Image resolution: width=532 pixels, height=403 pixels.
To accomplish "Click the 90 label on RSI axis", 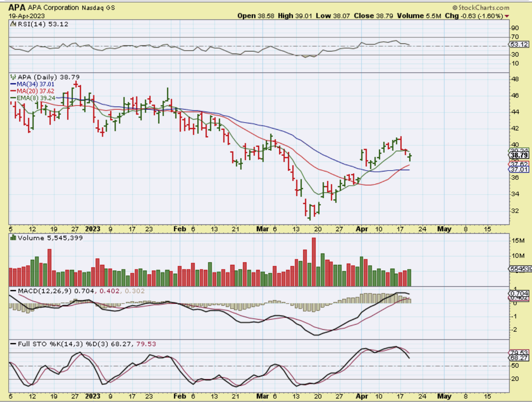I will tap(515, 28).
